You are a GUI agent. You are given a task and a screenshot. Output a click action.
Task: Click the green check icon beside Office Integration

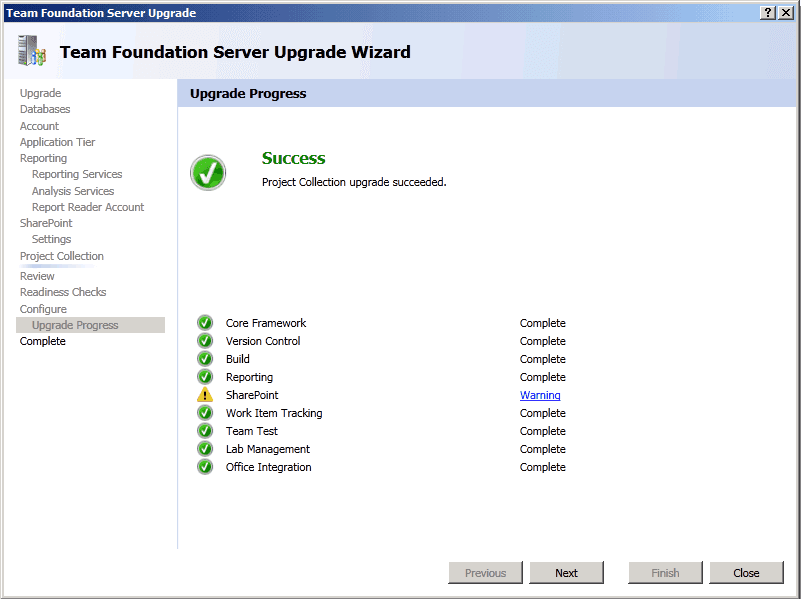click(x=205, y=467)
